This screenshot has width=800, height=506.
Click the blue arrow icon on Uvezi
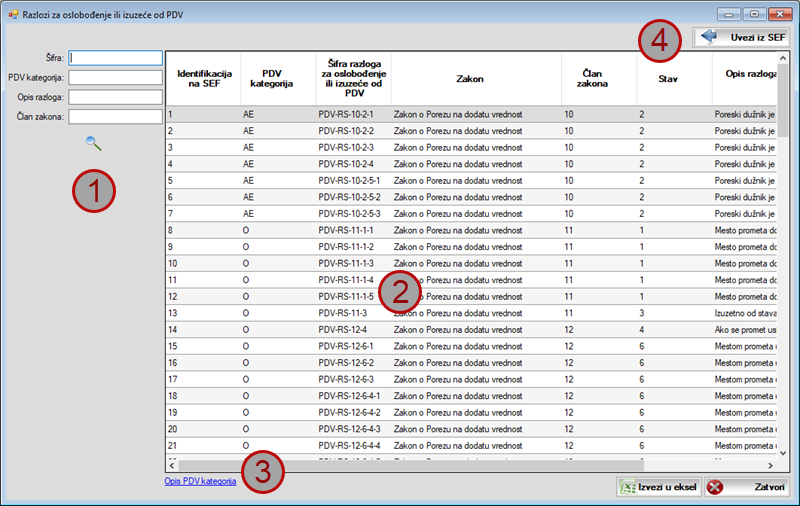pos(709,37)
